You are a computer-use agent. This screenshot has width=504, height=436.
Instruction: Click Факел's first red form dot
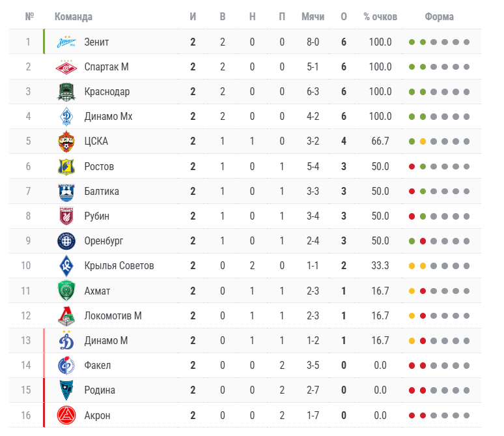(x=412, y=366)
